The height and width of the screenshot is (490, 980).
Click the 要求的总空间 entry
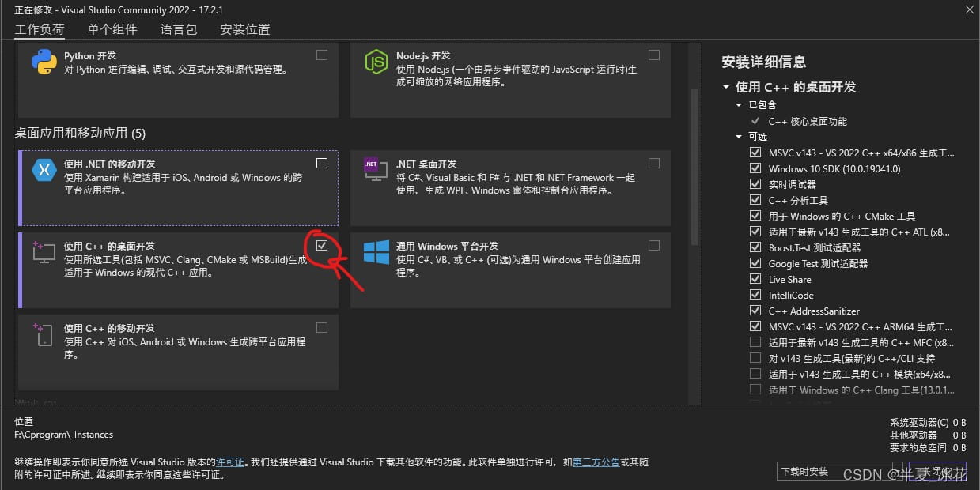(x=928, y=447)
